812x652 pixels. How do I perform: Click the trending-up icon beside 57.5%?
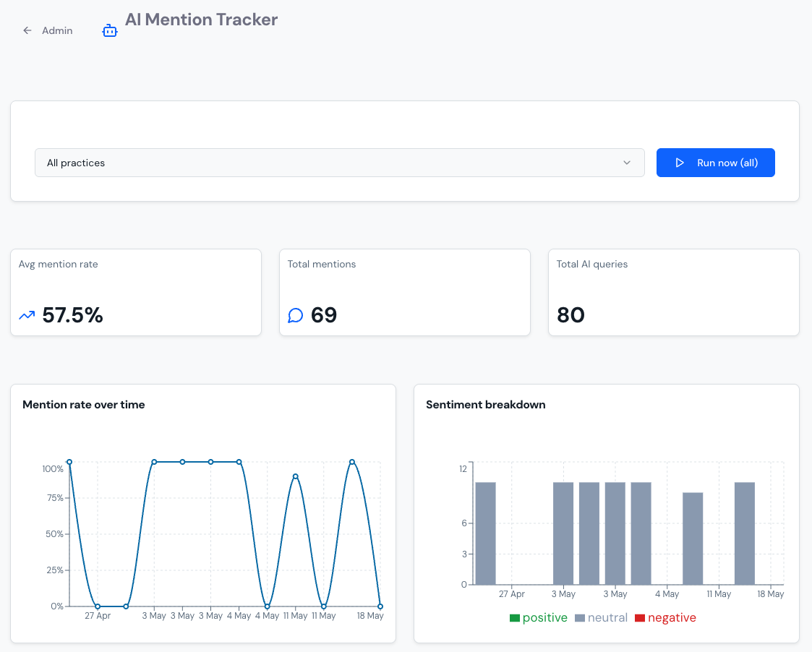[27, 315]
